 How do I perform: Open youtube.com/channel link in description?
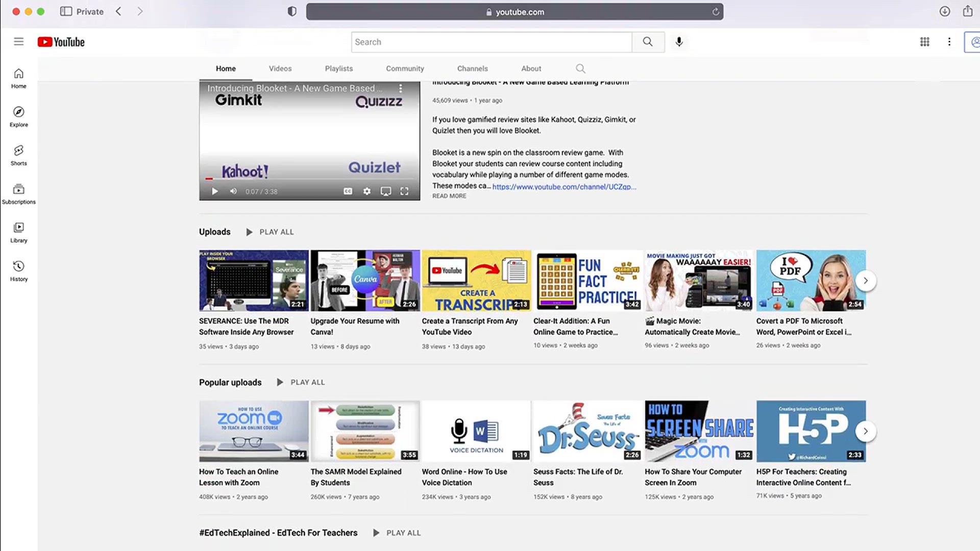tap(564, 187)
